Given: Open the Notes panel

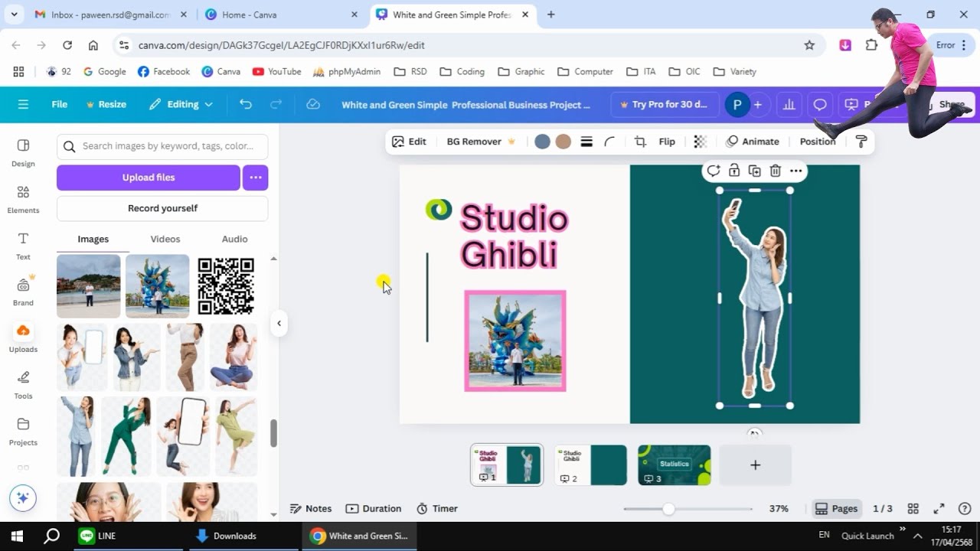Looking at the screenshot, I should 311,508.
